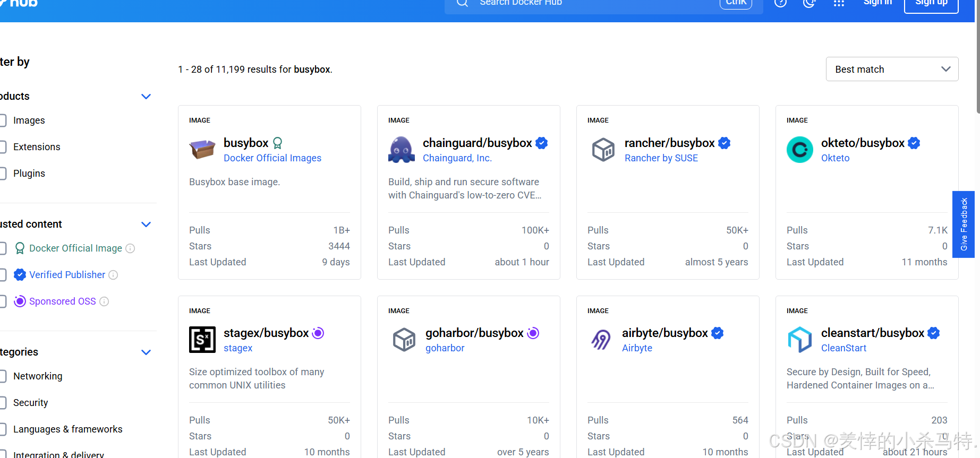The height and width of the screenshot is (458, 980).
Task: Click the Docker Official Image badge beside busybox
Action: point(277,143)
